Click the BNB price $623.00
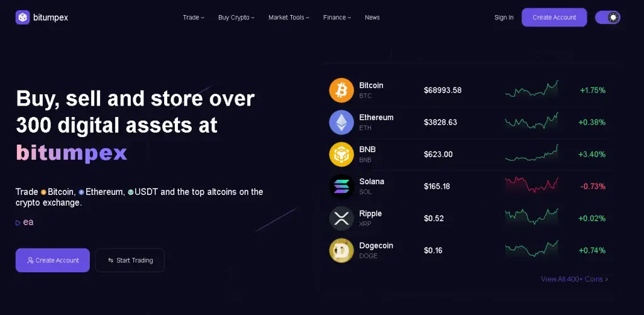The height and width of the screenshot is (315, 644). (x=438, y=155)
